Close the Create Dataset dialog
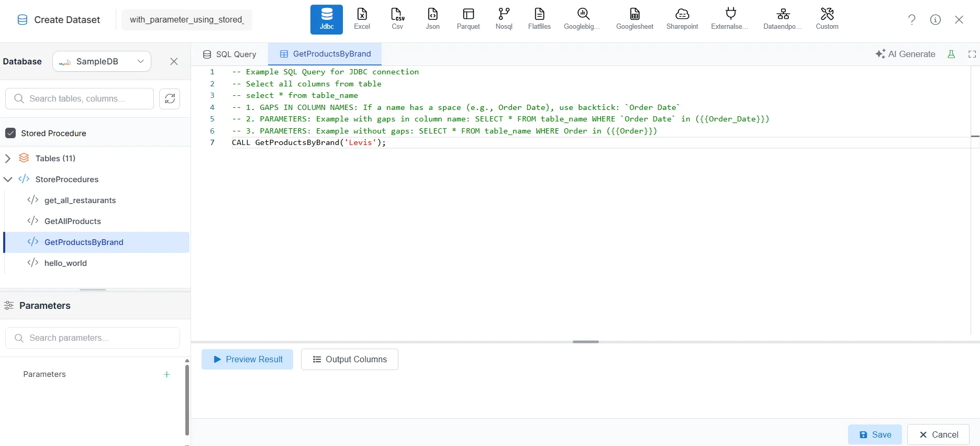This screenshot has height=446, width=980. point(959,19)
